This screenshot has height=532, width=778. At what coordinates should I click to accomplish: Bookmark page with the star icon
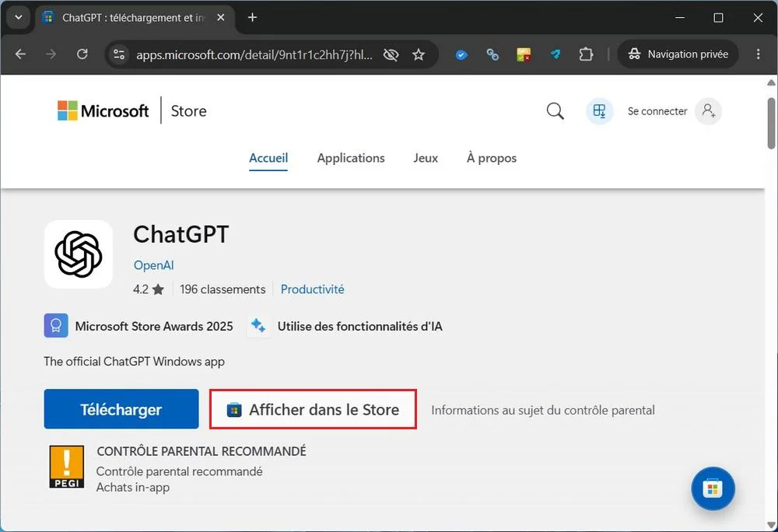(419, 54)
